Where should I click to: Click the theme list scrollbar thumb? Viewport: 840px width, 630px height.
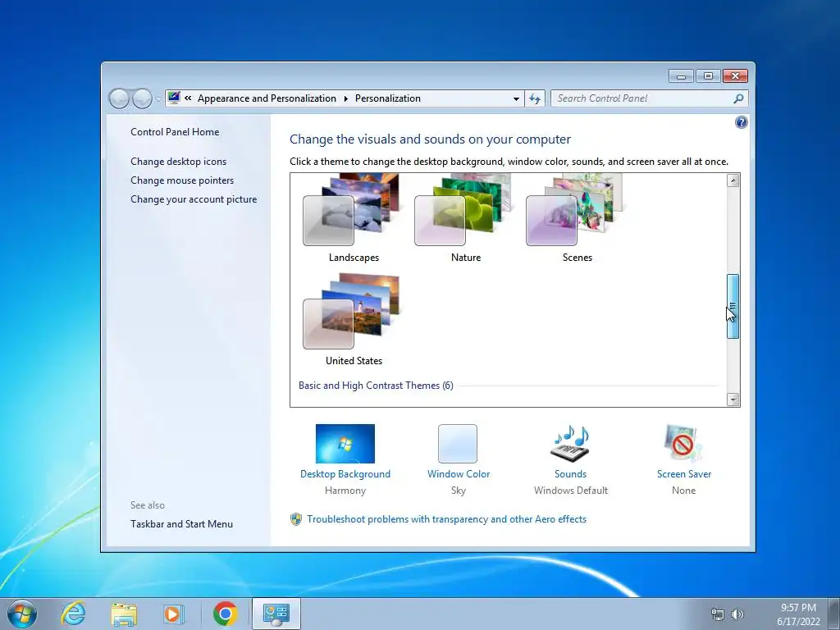733,306
